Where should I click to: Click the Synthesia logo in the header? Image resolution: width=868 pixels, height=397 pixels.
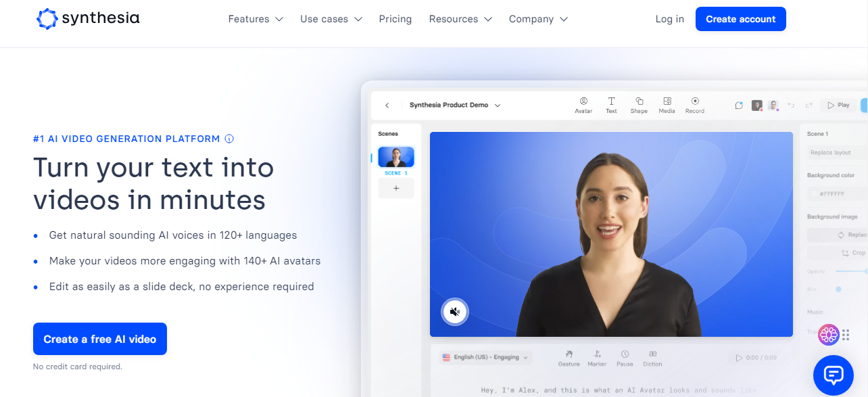[88, 19]
